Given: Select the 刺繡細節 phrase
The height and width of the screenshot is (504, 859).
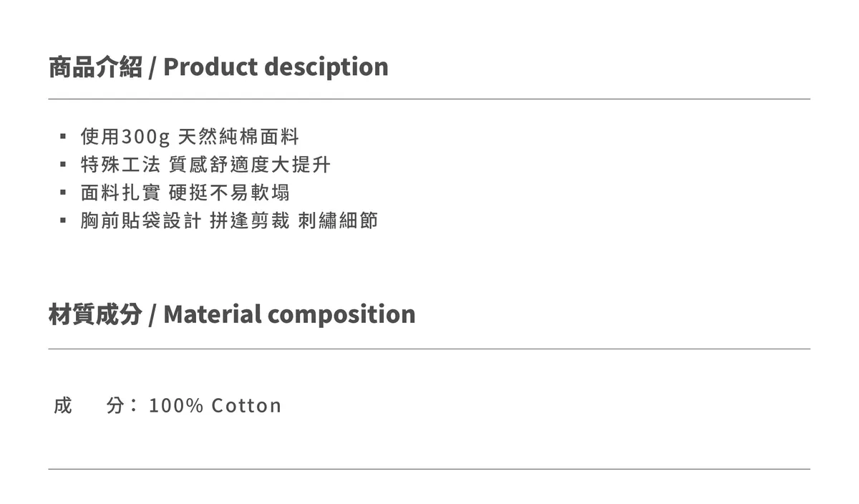Looking at the screenshot, I should click(x=338, y=220).
